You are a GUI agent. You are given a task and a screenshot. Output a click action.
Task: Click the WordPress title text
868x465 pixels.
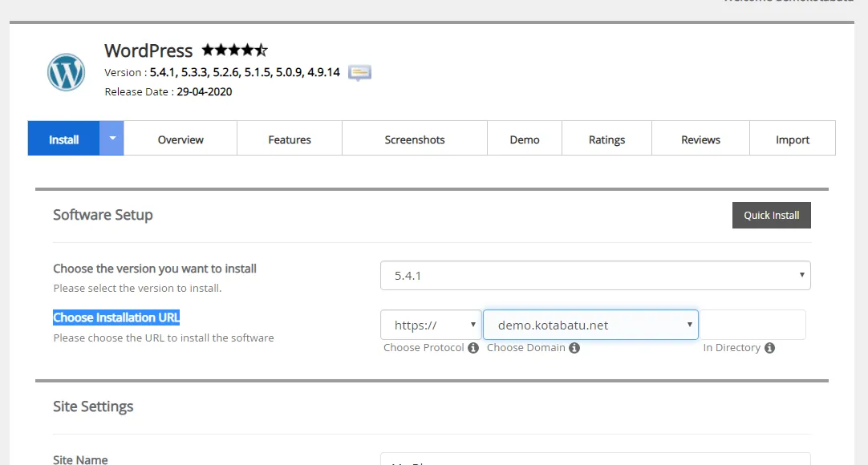pyautogui.click(x=148, y=51)
